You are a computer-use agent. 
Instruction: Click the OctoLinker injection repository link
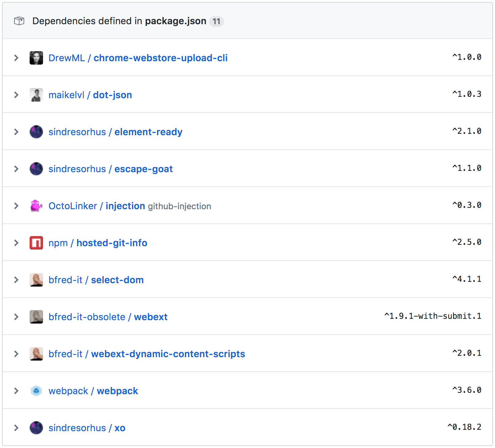[x=125, y=206]
